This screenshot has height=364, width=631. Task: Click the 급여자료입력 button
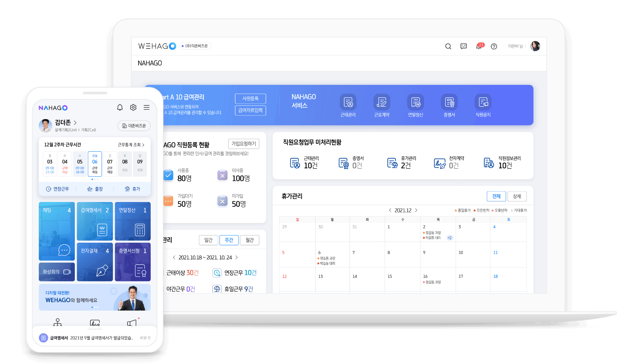(251, 110)
